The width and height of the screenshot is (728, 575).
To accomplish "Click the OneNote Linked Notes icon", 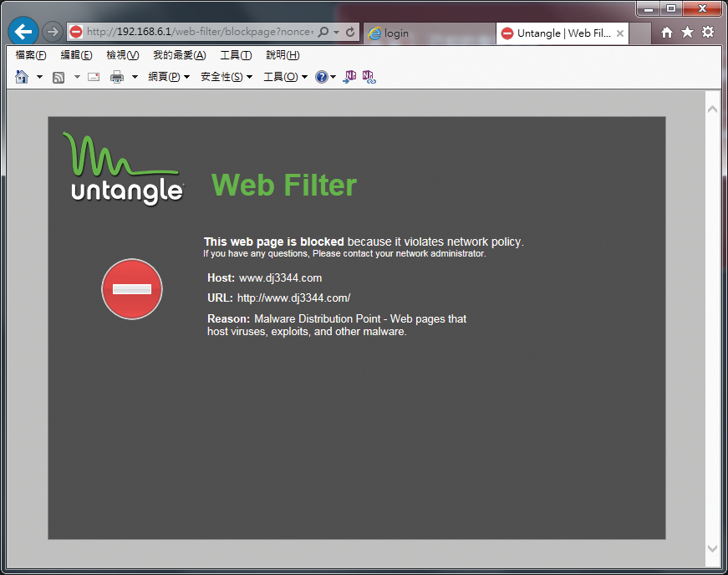I will 369,77.
